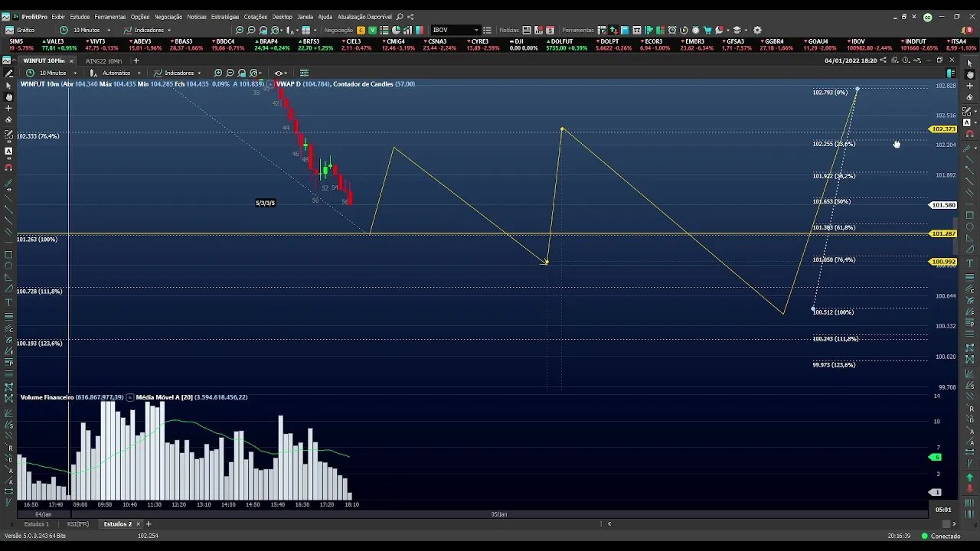Click the green 6 volume axis marker
This screenshot has width=980, height=551.
(x=935, y=457)
